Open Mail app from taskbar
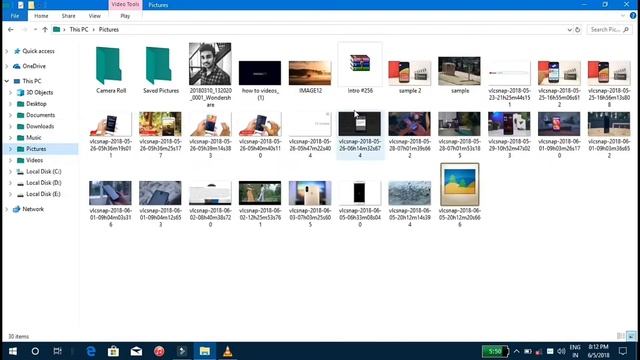The image size is (640, 360). [x=136, y=351]
